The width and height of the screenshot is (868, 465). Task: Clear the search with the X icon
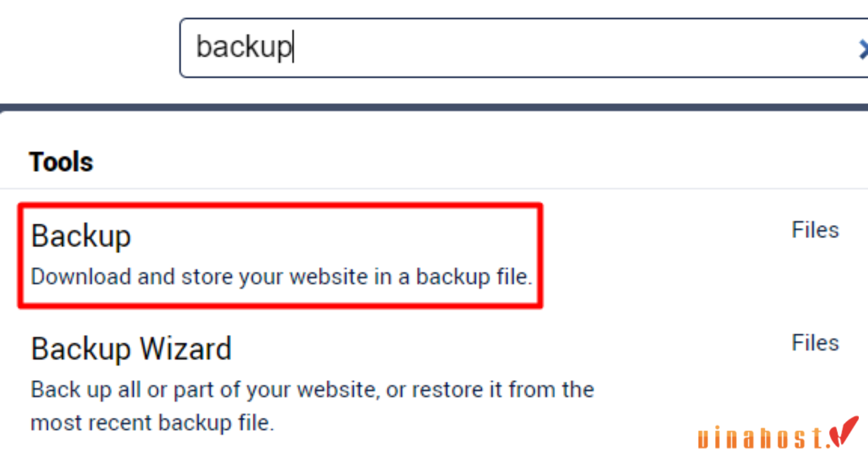(x=863, y=49)
